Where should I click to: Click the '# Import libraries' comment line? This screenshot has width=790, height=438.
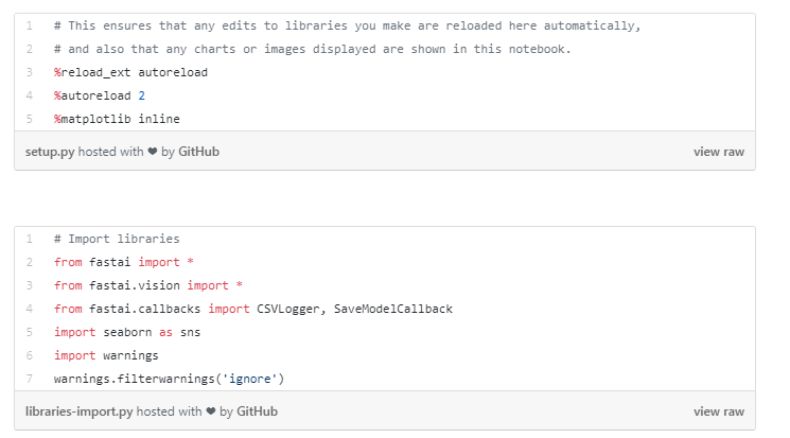point(116,238)
